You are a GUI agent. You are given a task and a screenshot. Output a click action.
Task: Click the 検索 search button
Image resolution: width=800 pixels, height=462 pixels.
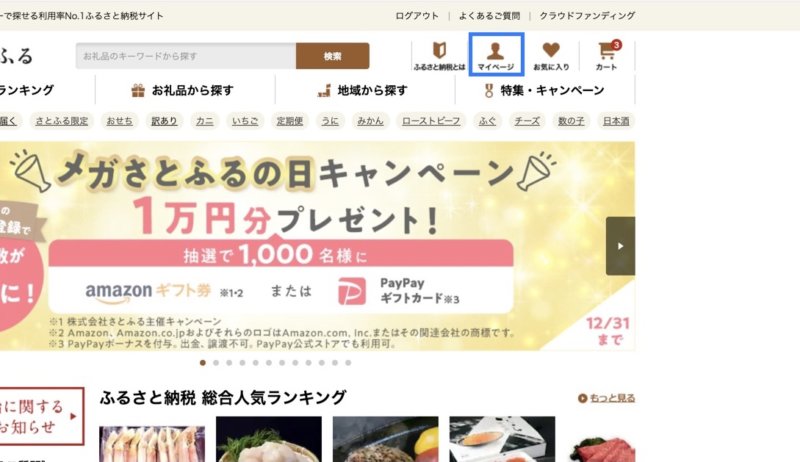[x=332, y=56]
